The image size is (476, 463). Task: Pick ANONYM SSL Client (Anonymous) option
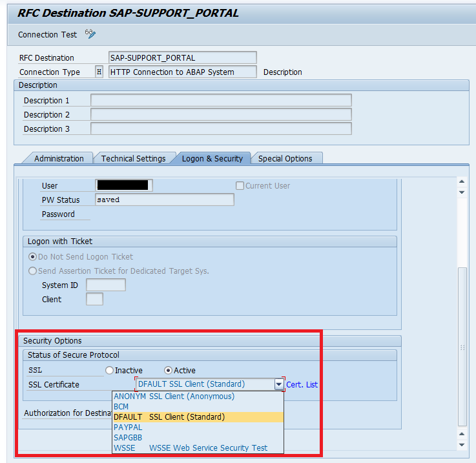coord(198,396)
